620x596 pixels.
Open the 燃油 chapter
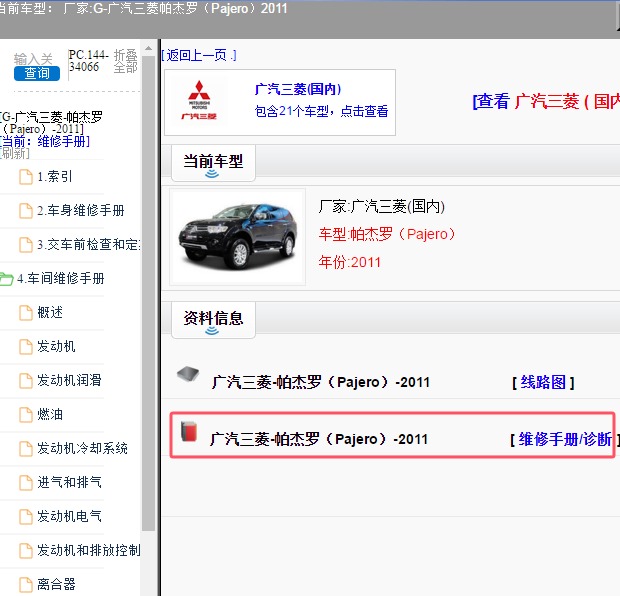point(50,414)
